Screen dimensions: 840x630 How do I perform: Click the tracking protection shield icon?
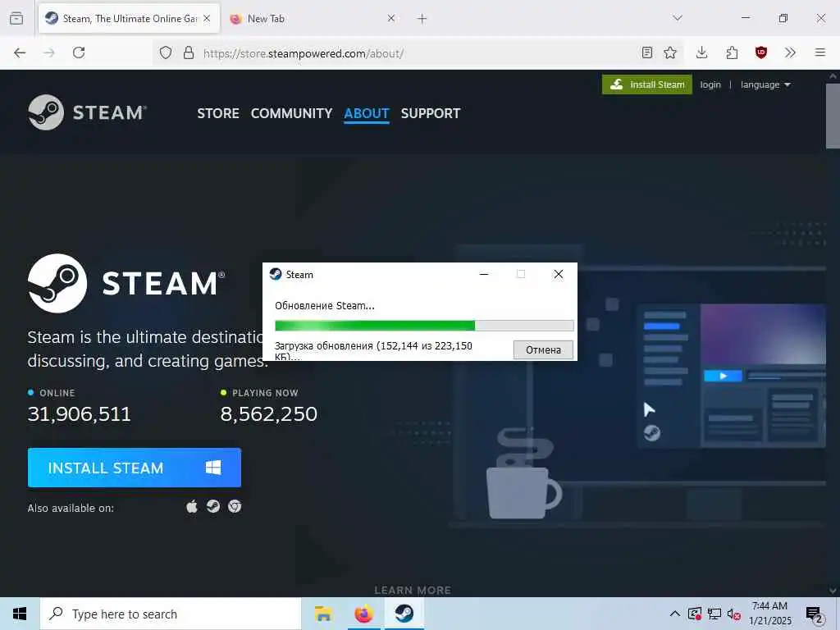tap(166, 52)
